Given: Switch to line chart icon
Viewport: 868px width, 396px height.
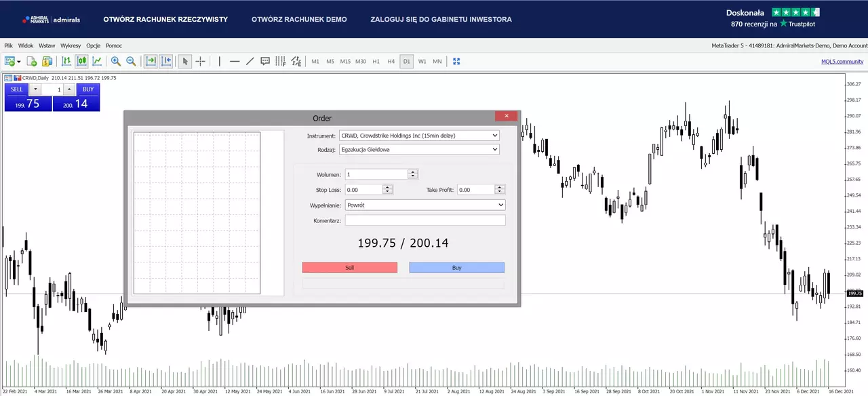Looking at the screenshot, I should click(x=97, y=61).
